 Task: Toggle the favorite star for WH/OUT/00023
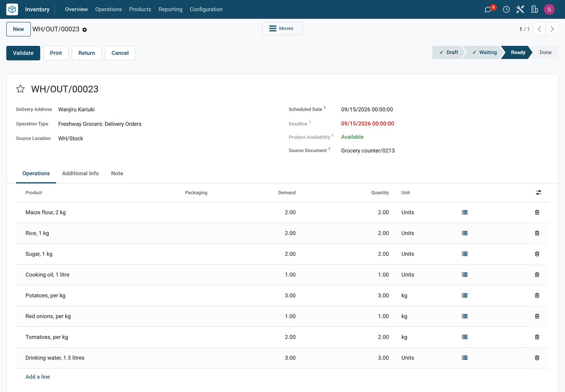[20, 89]
